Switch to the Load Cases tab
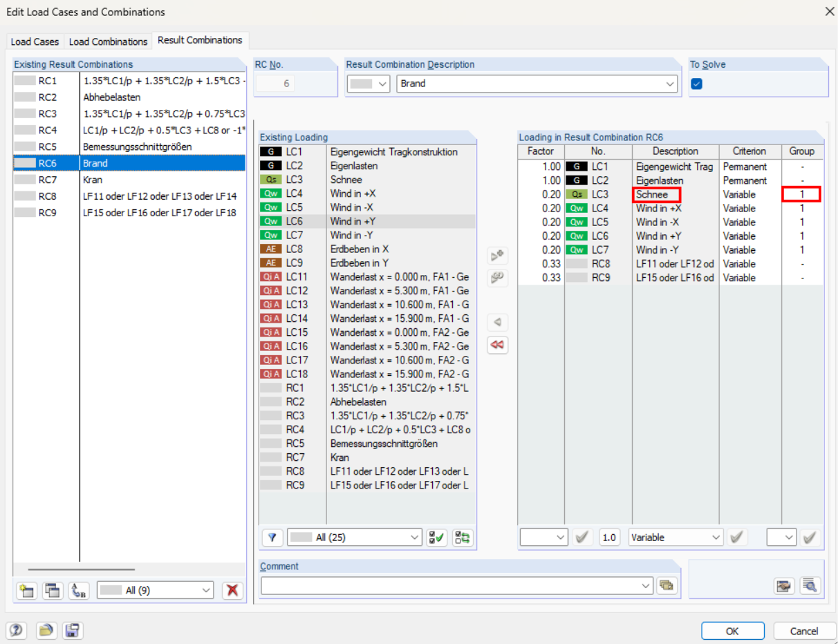This screenshot has width=838, height=644. (35, 41)
